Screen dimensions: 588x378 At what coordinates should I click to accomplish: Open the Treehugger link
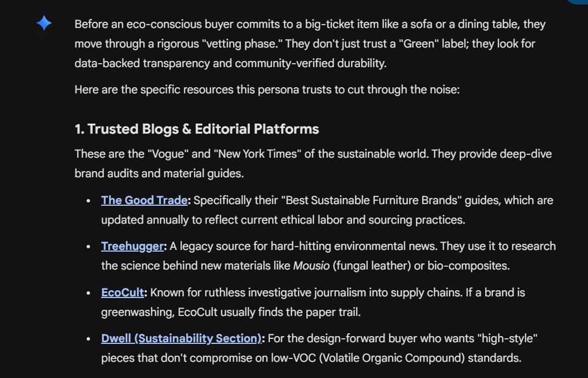132,246
